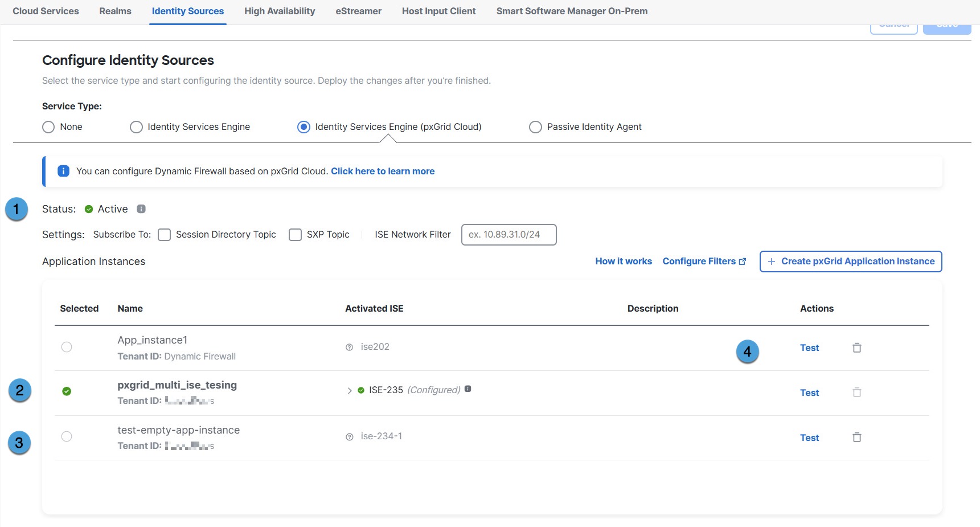Test the pxgrid_multi_ise_tesing instance
980x527 pixels.
click(x=809, y=393)
